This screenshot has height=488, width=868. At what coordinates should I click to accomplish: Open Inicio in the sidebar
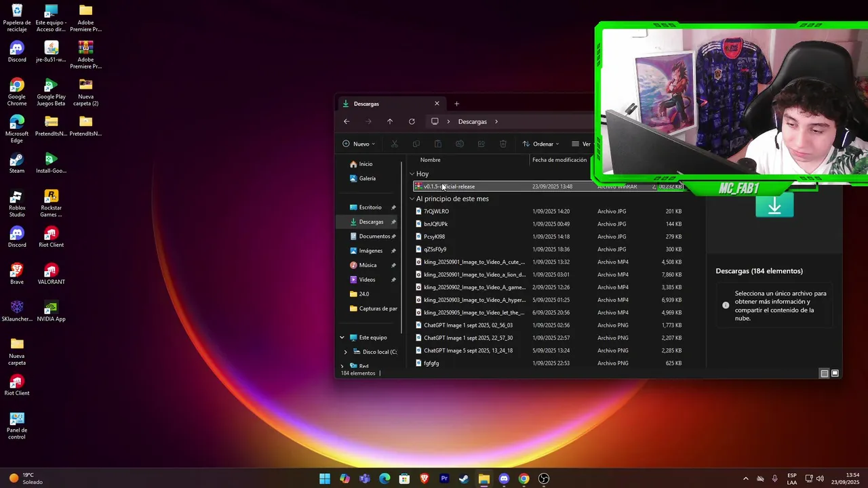coord(366,164)
